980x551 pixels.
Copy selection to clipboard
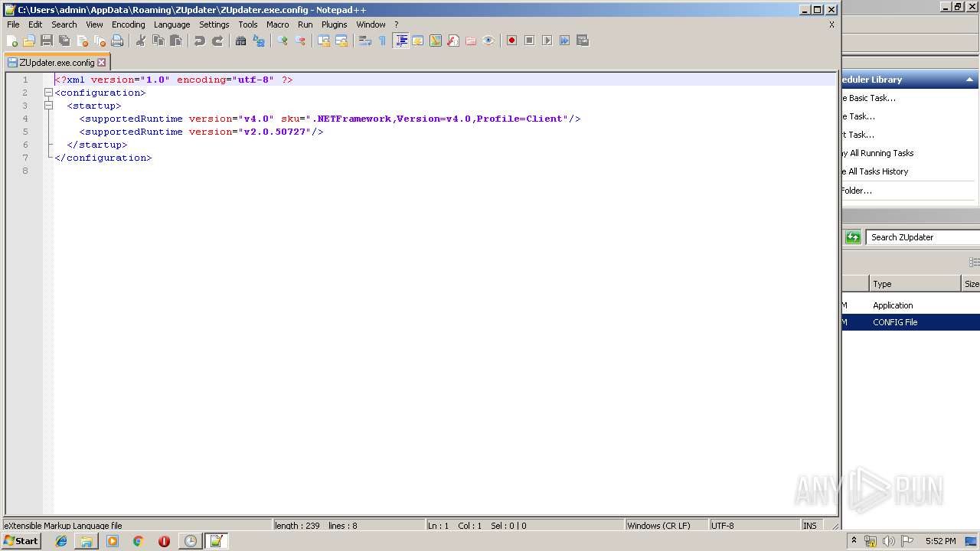pos(158,41)
